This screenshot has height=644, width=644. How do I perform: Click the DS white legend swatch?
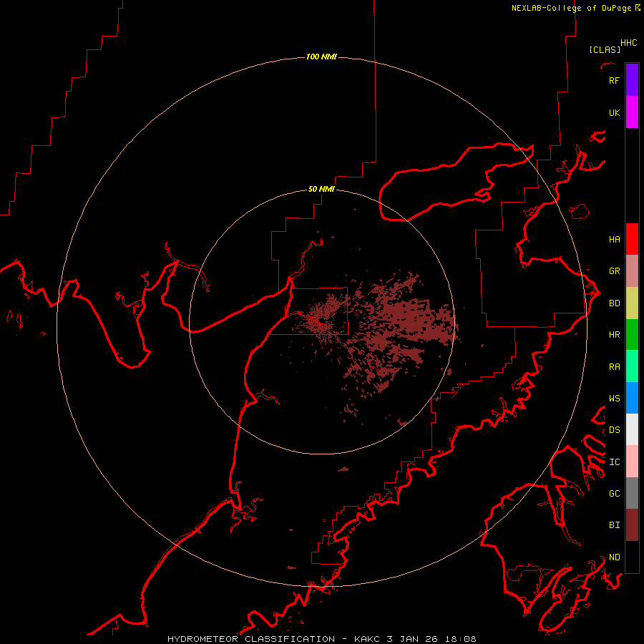tap(632, 429)
